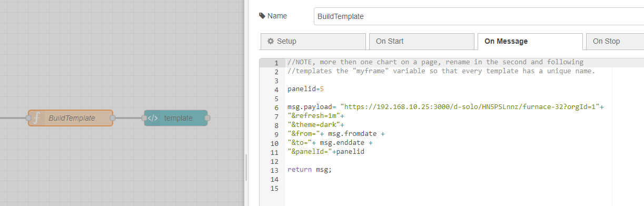The width and height of the screenshot is (644, 206).
Task: Click the '&theme=dark' string in code
Action: pos(313,125)
